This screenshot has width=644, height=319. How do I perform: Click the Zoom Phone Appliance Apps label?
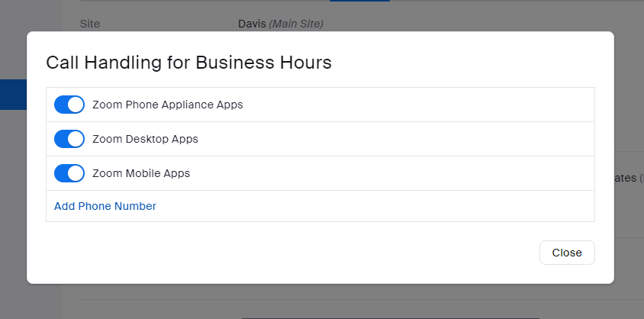coord(167,105)
